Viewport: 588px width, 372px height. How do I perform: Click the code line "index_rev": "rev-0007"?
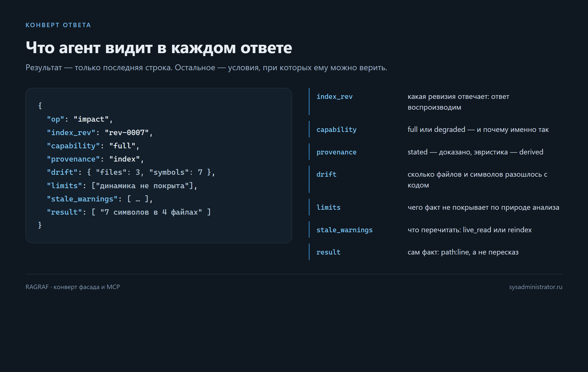100,133
